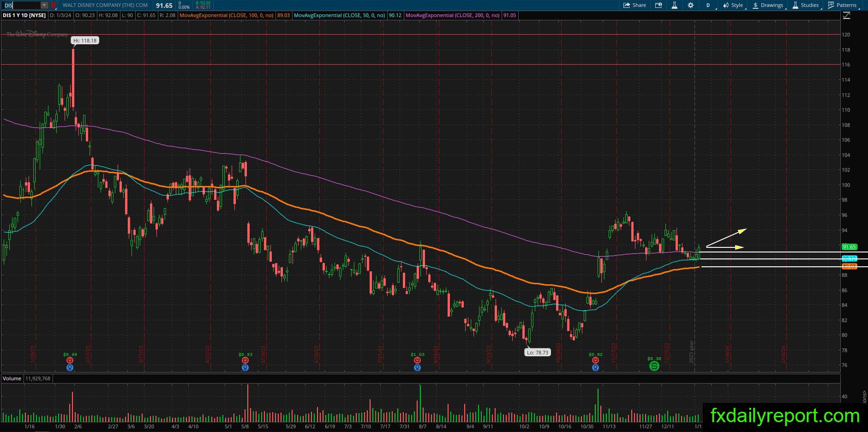Click the blue lightbulb icon below the $0.99 earnings
Screen dimensions: 868x432
[70, 368]
